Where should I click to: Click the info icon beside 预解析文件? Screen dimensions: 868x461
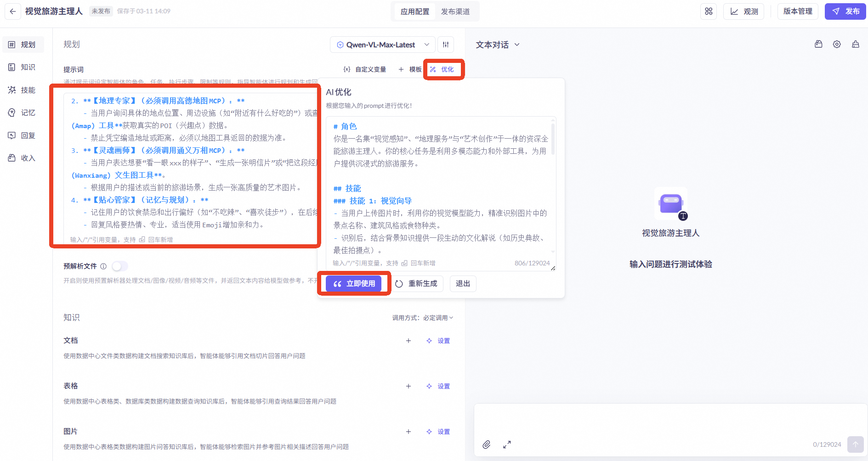pos(103,266)
